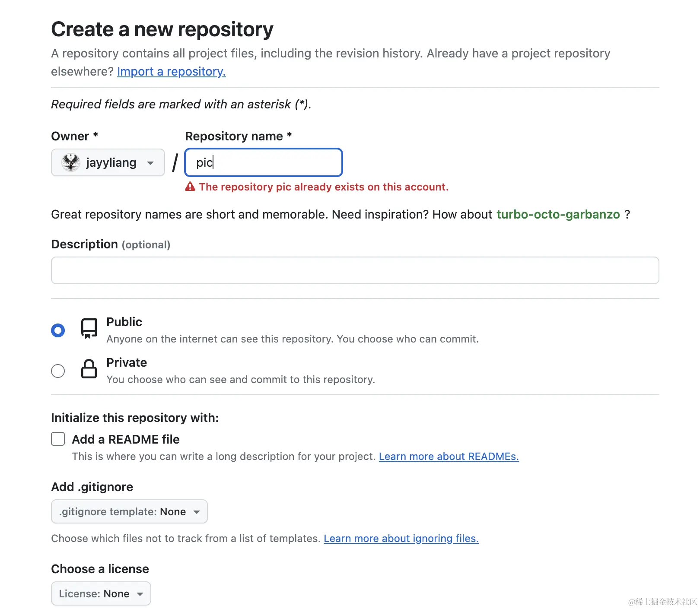The width and height of the screenshot is (700, 609).
Task: Click the red warning triangle icon
Action: coord(190,187)
